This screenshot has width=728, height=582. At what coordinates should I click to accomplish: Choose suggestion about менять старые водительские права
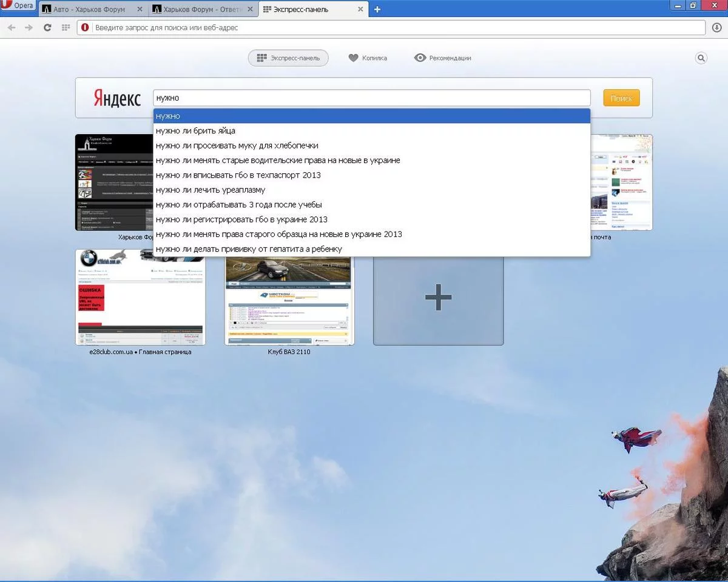[372, 160]
